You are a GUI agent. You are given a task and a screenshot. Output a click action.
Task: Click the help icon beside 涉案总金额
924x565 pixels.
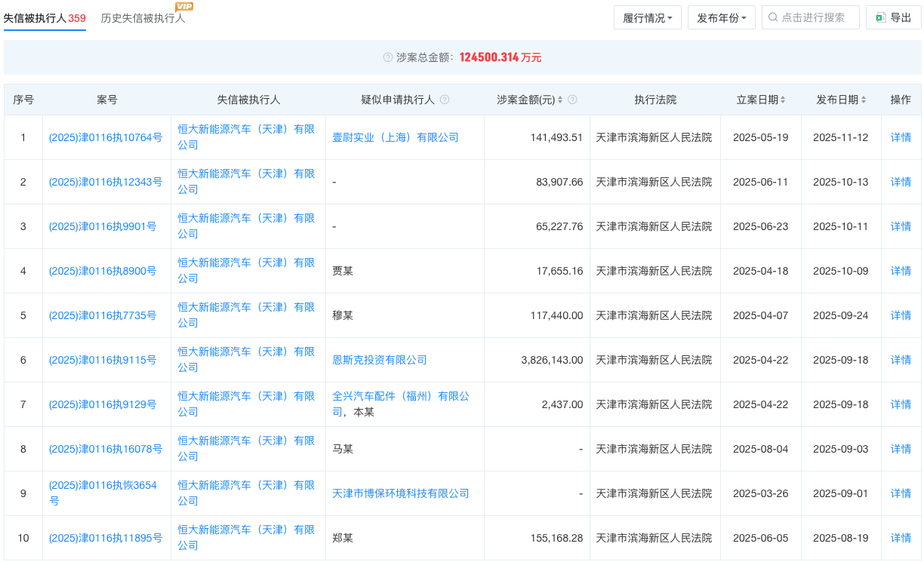(x=388, y=57)
